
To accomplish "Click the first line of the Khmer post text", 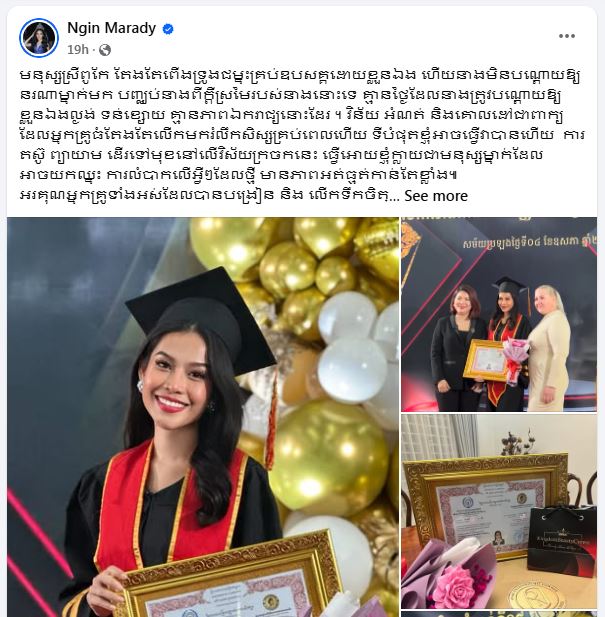I will [300, 75].
